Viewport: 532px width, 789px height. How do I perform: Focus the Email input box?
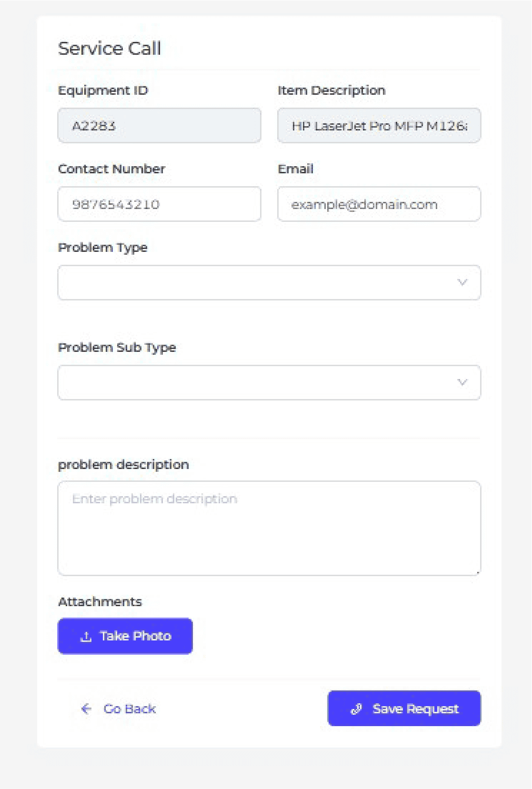click(379, 204)
